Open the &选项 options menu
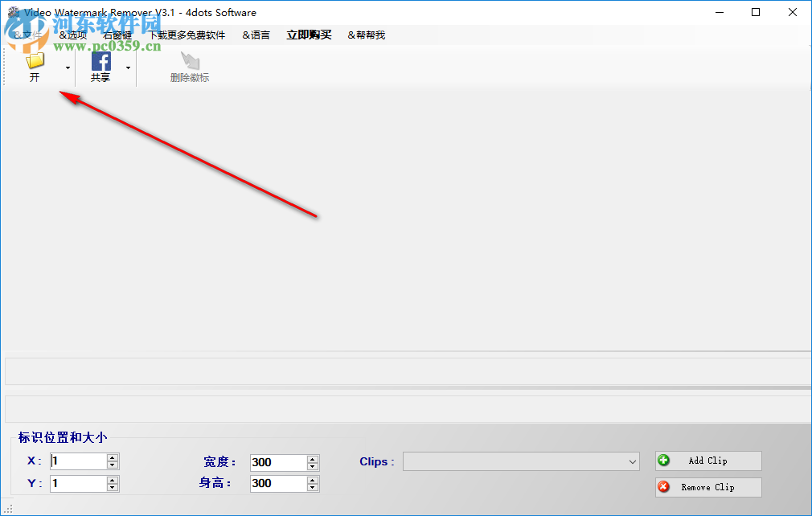The image size is (812, 516). 73,35
